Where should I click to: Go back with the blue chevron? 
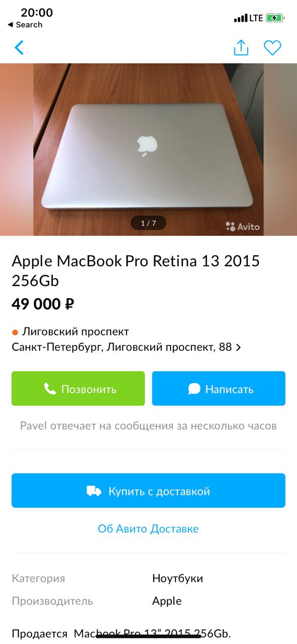coord(19,48)
